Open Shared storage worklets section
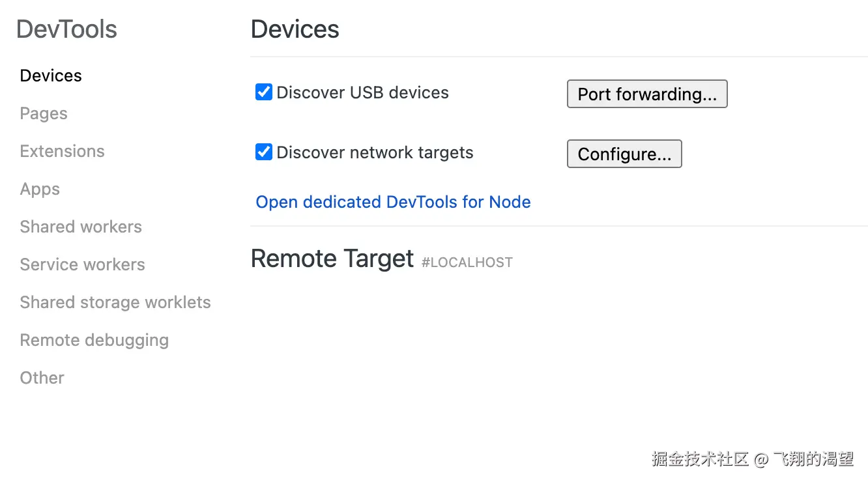 coord(115,302)
